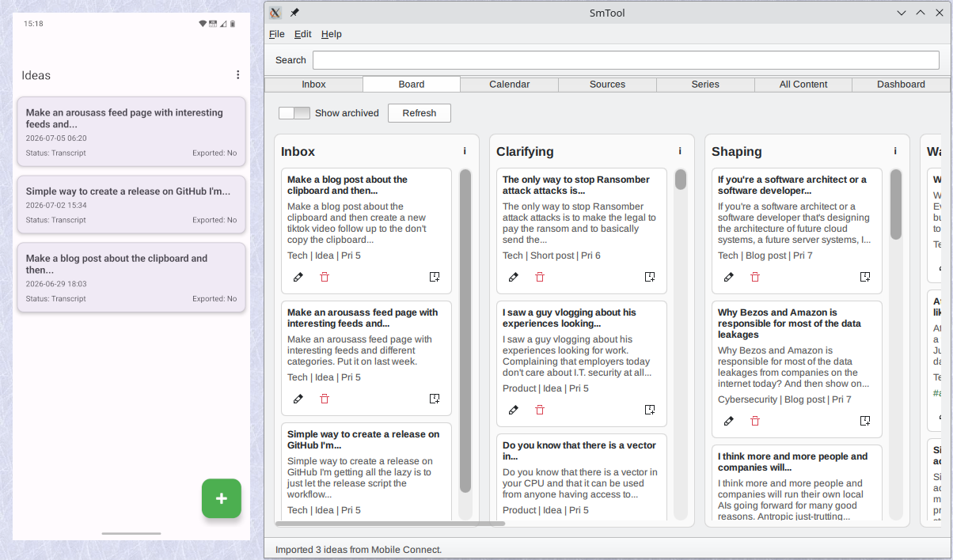Screen dimensions: 953x560
Task: Click the 'Cybersecurity | Blog post | Pri 7' label
Action: point(784,399)
